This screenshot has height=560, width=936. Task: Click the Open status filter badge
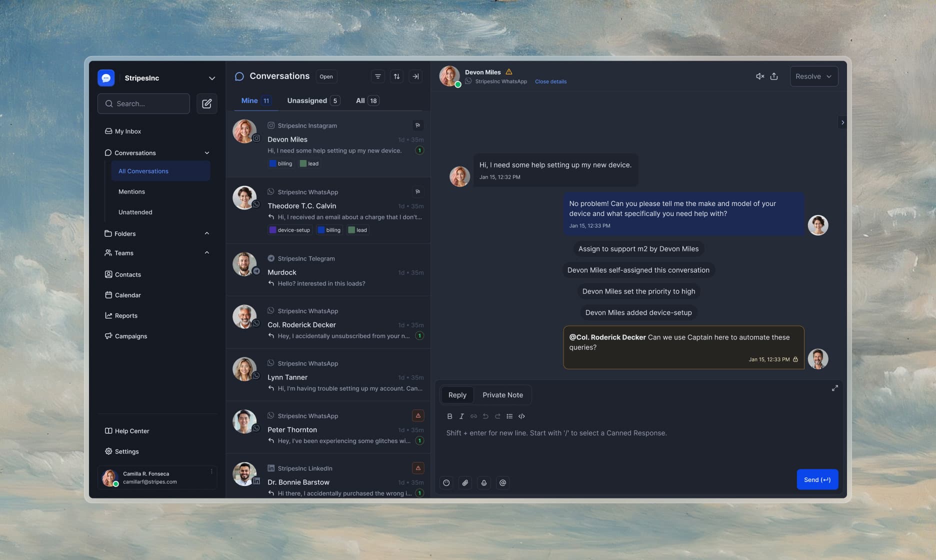[x=326, y=76]
